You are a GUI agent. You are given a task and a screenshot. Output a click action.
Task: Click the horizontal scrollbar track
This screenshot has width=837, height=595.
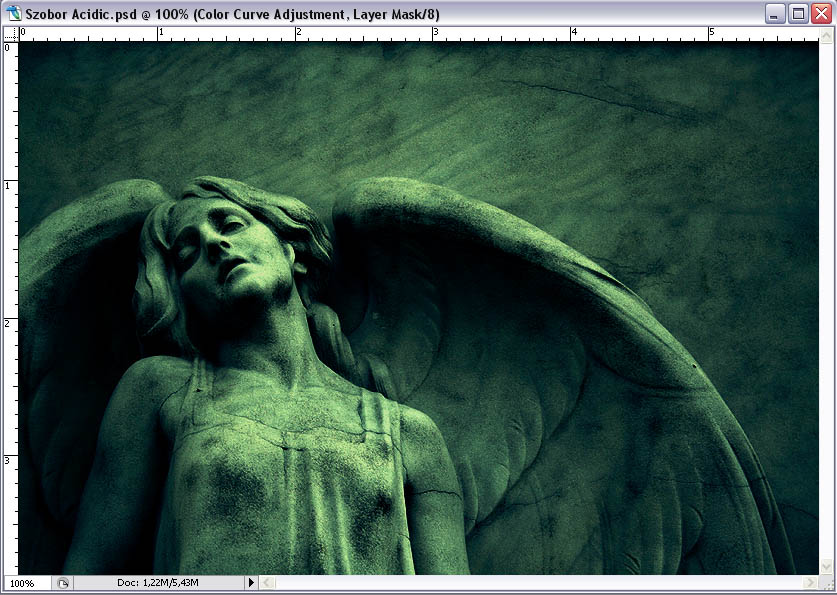pos(540,582)
